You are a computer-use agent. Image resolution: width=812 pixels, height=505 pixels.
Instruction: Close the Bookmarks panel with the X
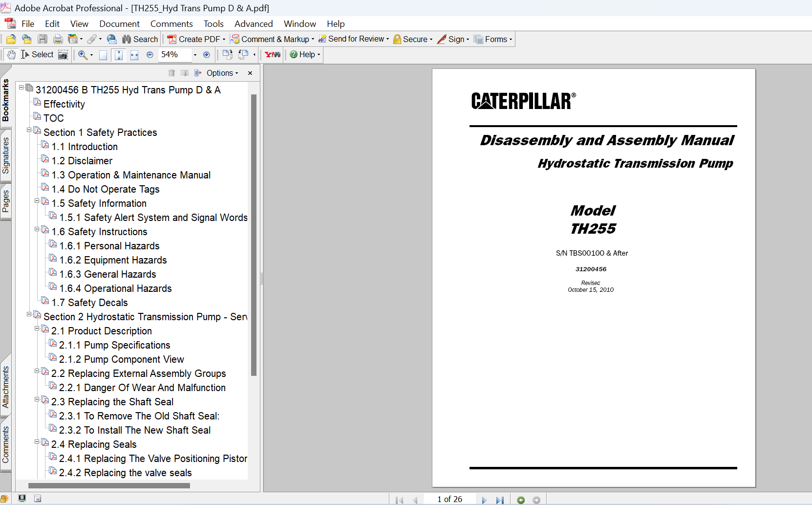click(x=250, y=73)
